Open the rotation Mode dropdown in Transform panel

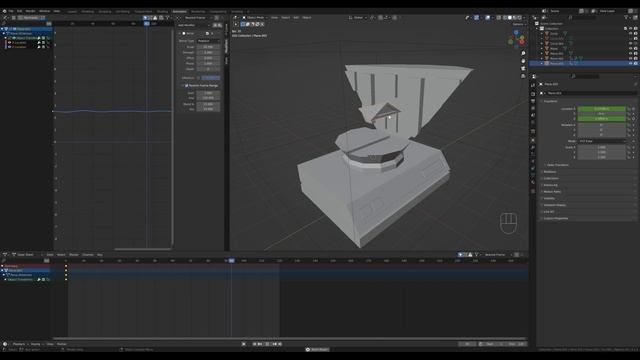tap(601, 141)
